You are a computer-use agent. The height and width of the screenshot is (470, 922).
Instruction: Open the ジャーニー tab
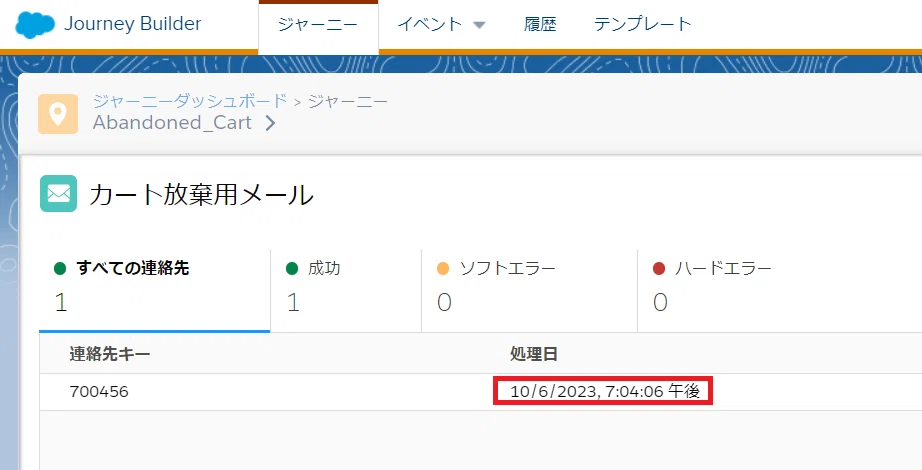pos(318,25)
